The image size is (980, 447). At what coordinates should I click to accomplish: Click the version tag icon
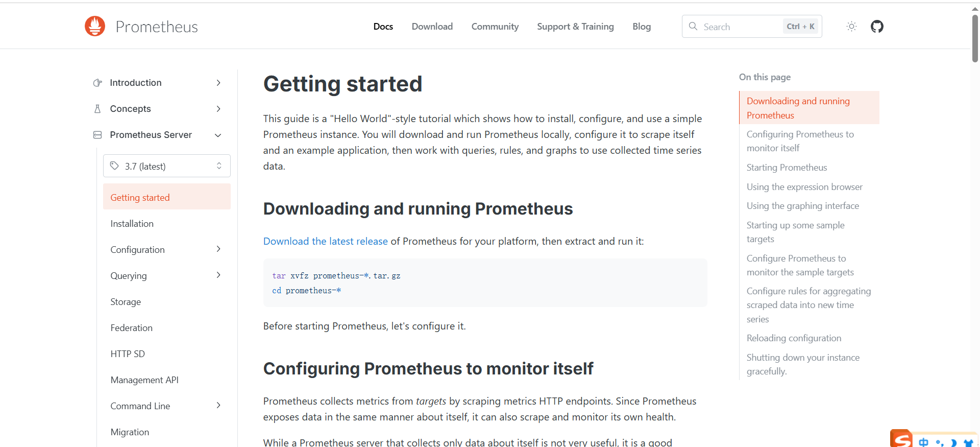click(114, 166)
